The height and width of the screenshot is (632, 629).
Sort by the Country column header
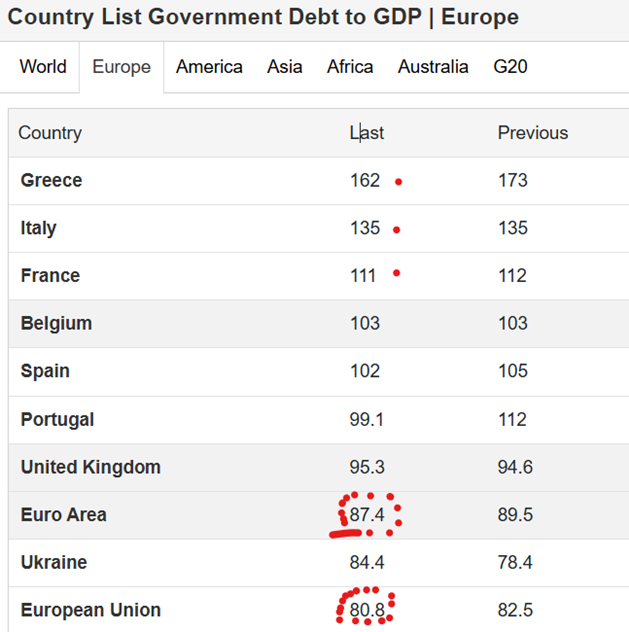pos(50,133)
